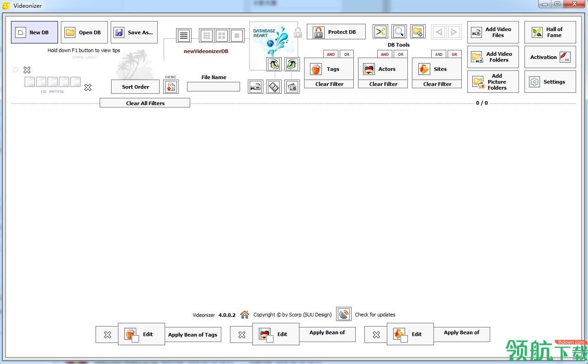This screenshot has width=588, height=364.
Task: Select the small thumbnails grid view icon
Action: [x=207, y=35]
